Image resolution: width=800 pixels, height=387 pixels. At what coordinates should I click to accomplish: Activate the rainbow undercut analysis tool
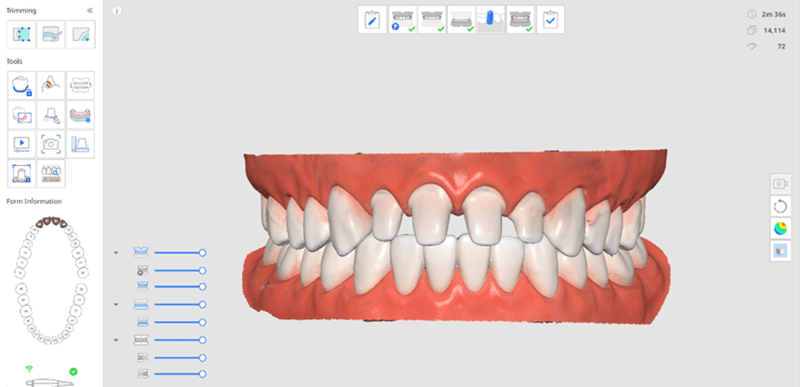[x=51, y=85]
